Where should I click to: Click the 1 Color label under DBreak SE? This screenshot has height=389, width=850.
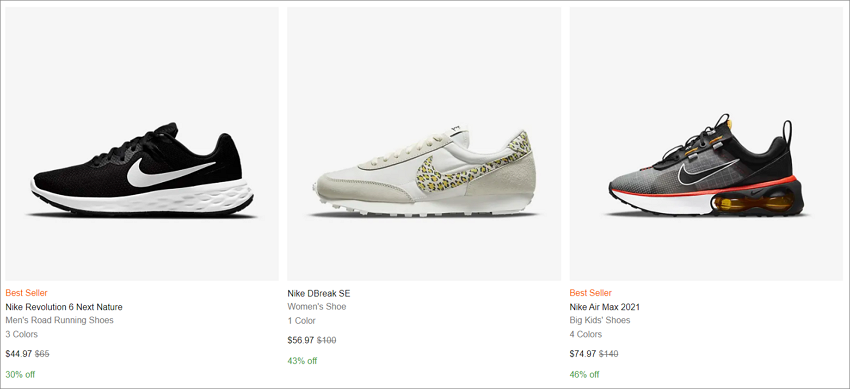click(x=301, y=320)
